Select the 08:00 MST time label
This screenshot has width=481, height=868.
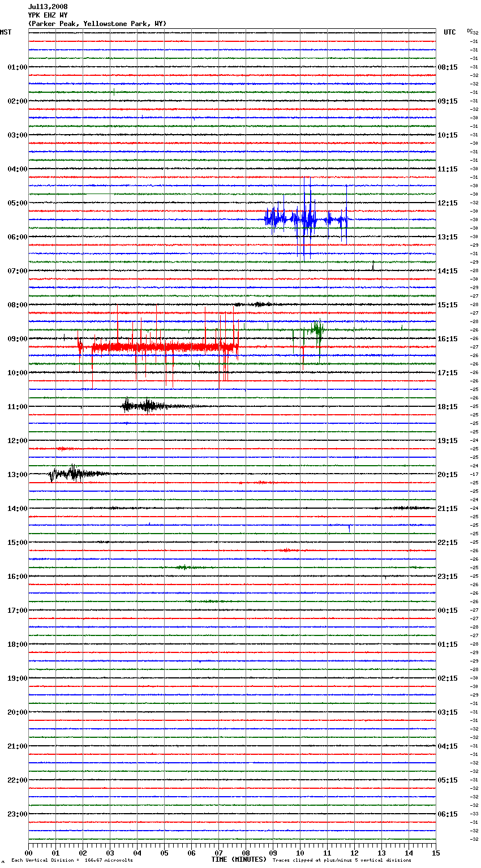click(x=17, y=305)
